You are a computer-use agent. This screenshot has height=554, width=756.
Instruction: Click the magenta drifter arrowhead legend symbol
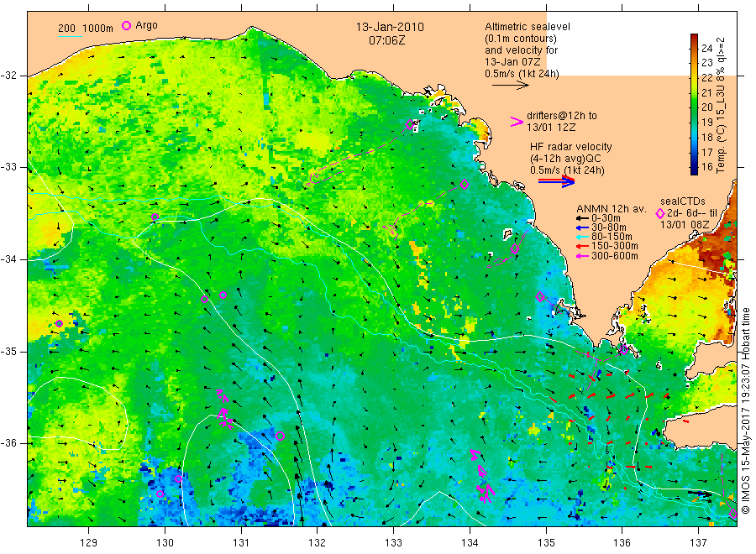(517, 122)
